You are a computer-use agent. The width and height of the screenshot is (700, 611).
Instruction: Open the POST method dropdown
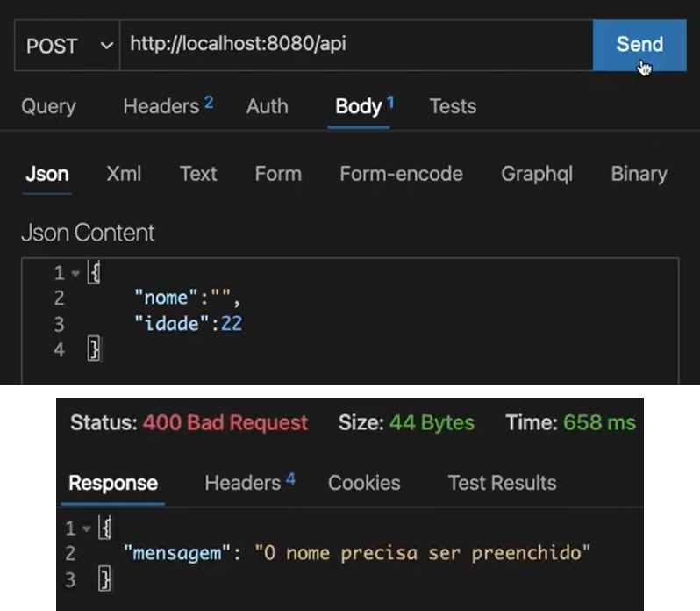click(x=68, y=46)
